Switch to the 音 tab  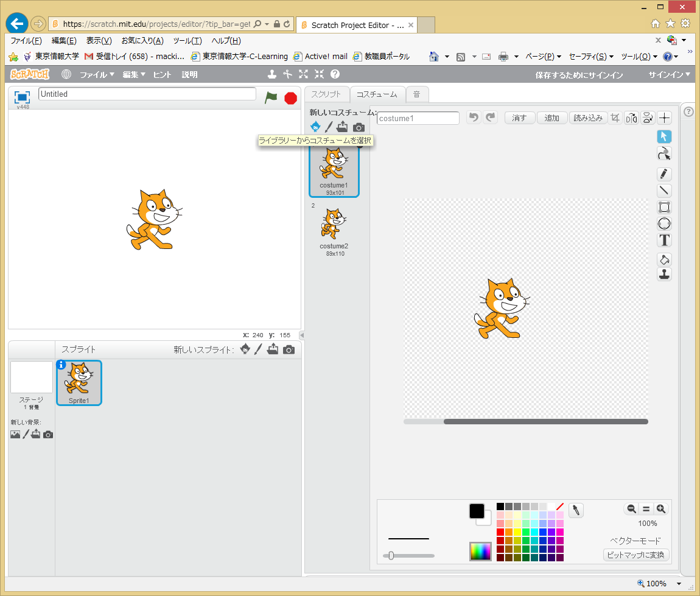[x=416, y=94]
